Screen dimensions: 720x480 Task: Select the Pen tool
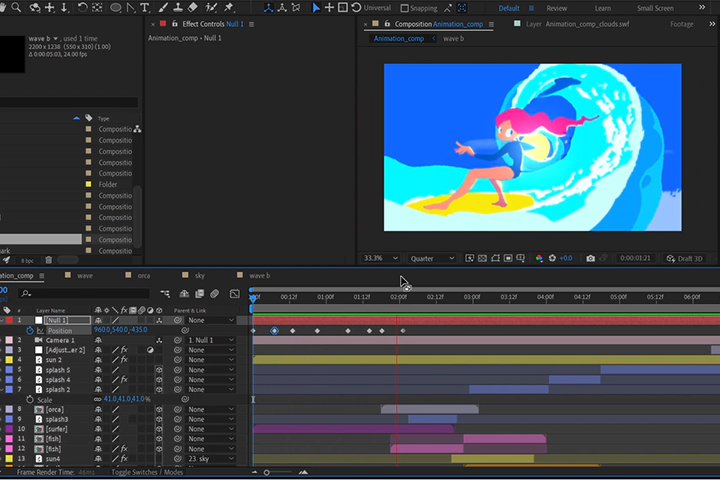(131, 7)
